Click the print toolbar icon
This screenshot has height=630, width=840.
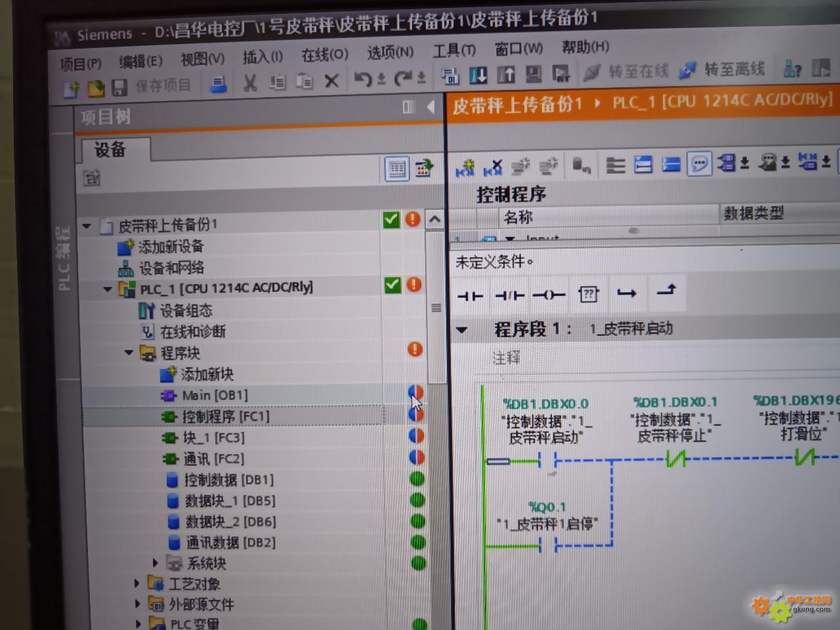pos(219,84)
